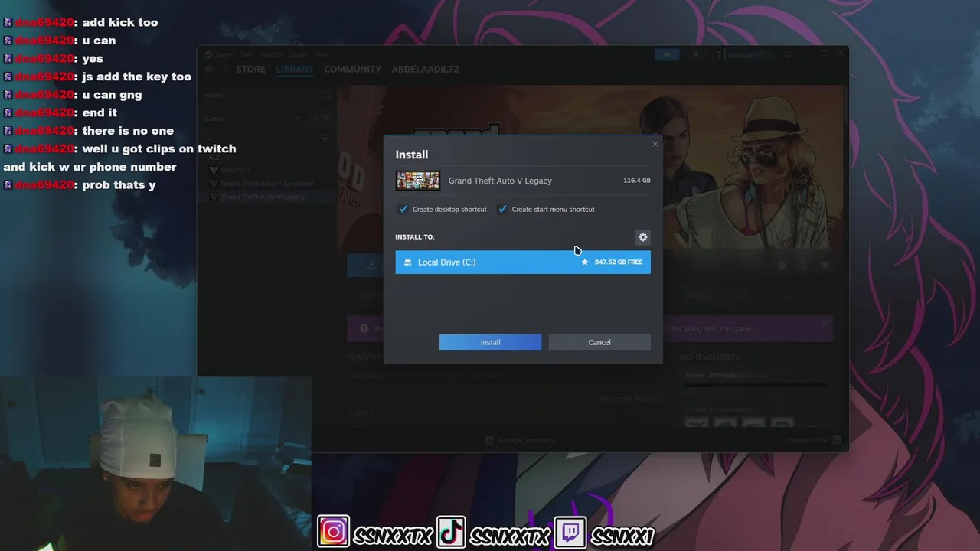Screen dimensions: 980x551
Task: Toggle Create start menu shortcut checkbox
Action: (502, 209)
